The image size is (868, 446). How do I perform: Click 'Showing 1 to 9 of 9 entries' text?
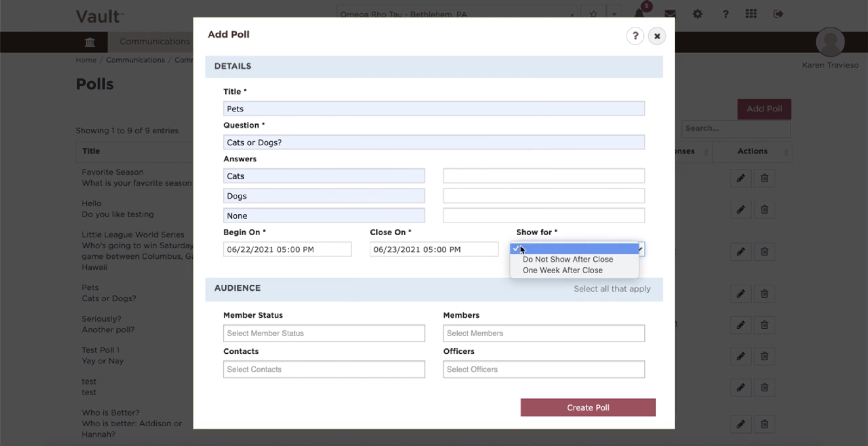pos(127,130)
